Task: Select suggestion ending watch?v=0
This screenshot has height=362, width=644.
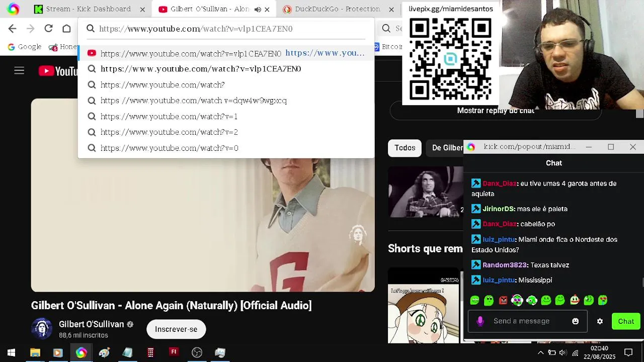Action: pyautogui.click(x=226, y=148)
